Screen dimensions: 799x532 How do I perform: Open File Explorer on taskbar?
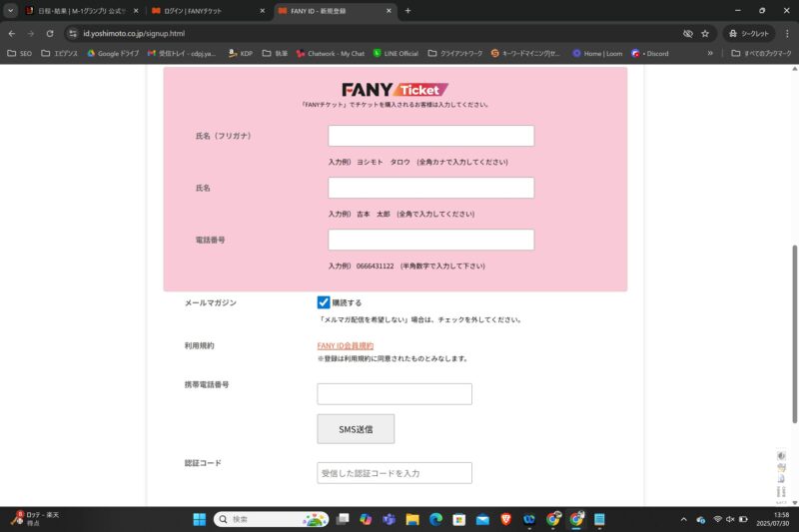point(412,519)
